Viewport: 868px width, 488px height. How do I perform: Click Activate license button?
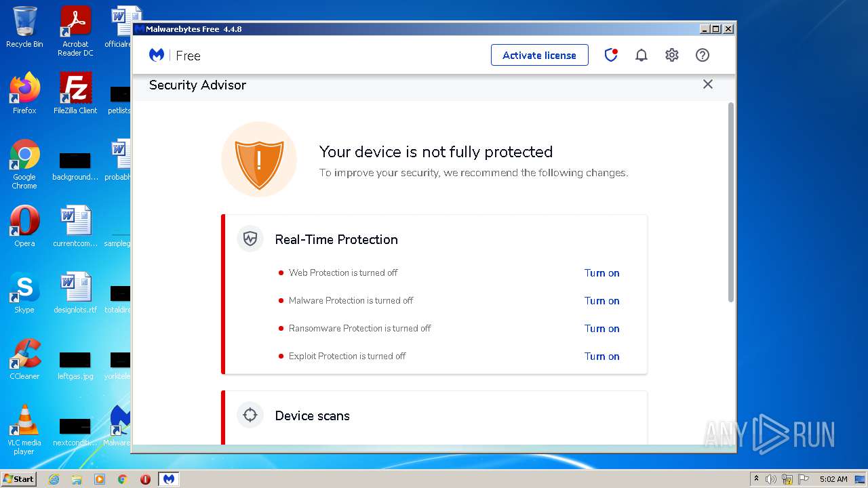click(x=540, y=56)
